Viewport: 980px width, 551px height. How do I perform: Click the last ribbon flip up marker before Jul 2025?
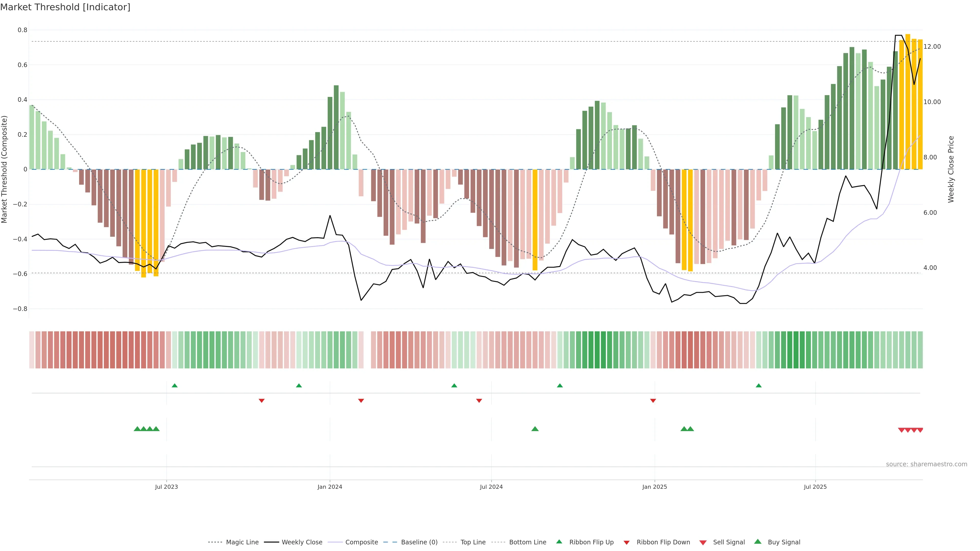coord(758,386)
